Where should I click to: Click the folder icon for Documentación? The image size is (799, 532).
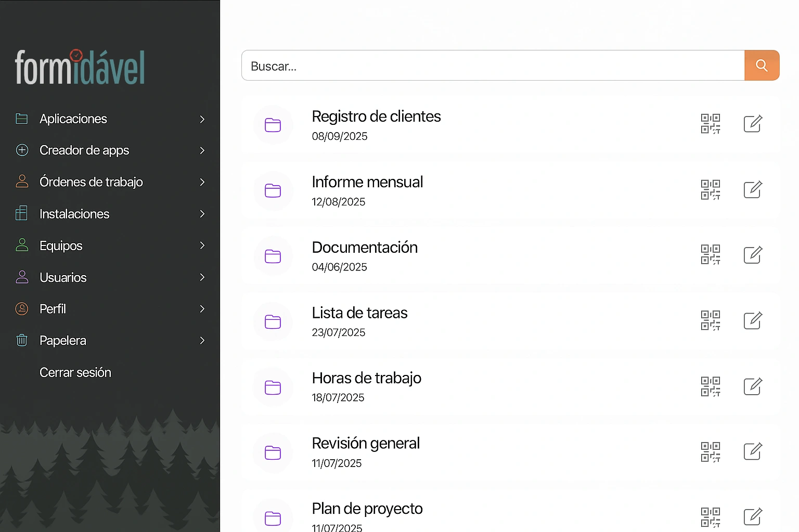(273, 256)
